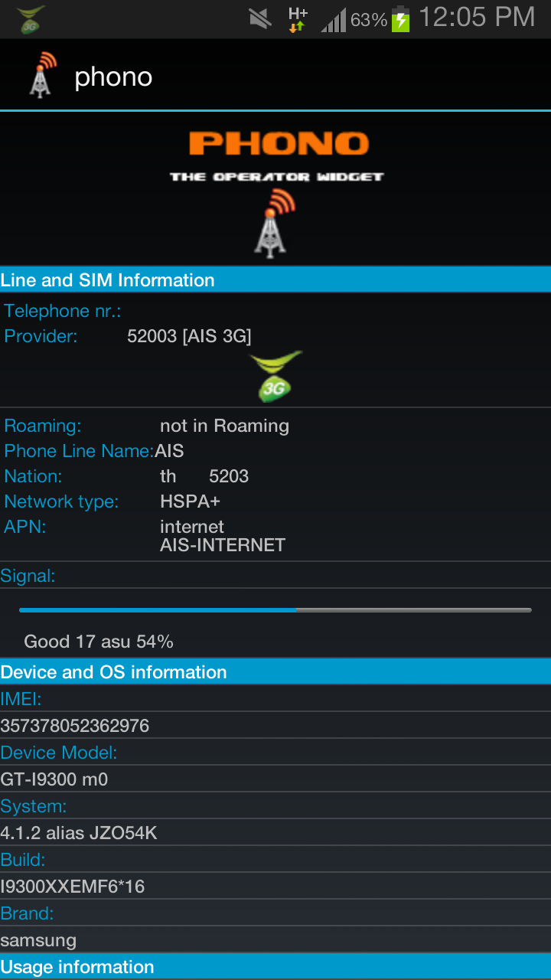
Task: Tap the device model GT-I9300 m0
Action: pos(54,779)
